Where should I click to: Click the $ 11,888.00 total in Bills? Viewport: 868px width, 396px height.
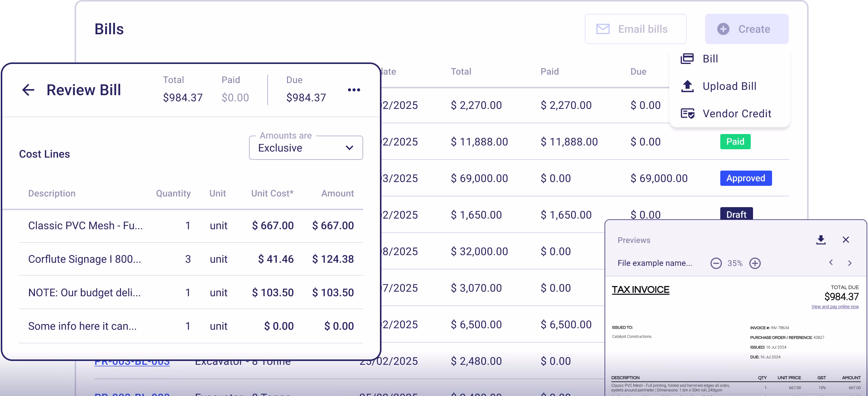point(479,142)
